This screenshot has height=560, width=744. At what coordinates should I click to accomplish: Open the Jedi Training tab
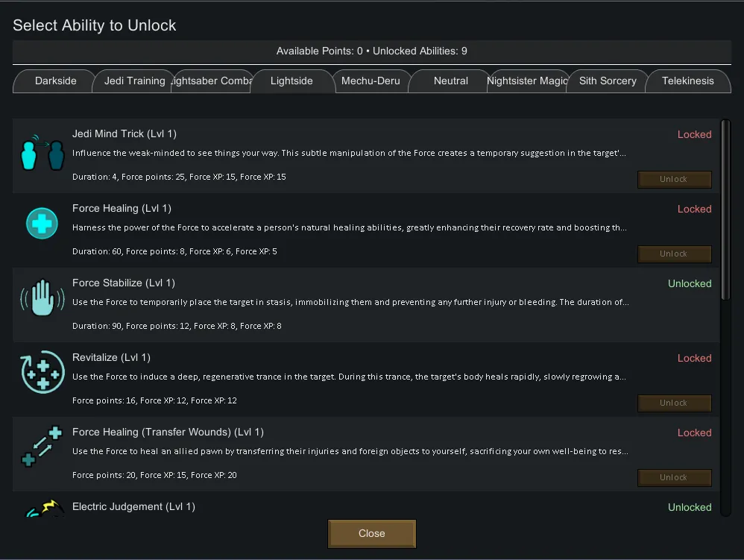point(134,81)
